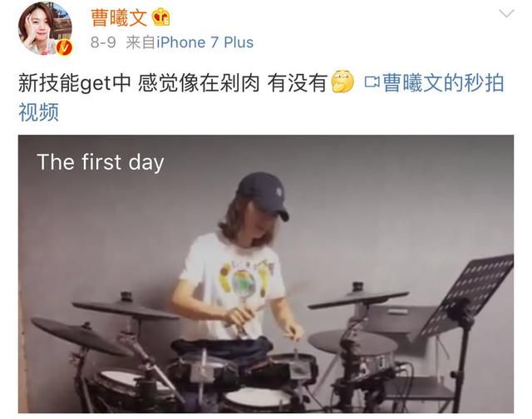Open the 曹曦文的秒拍 video link
Image resolution: width=532 pixels, height=419 pixels.
click(x=443, y=83)
